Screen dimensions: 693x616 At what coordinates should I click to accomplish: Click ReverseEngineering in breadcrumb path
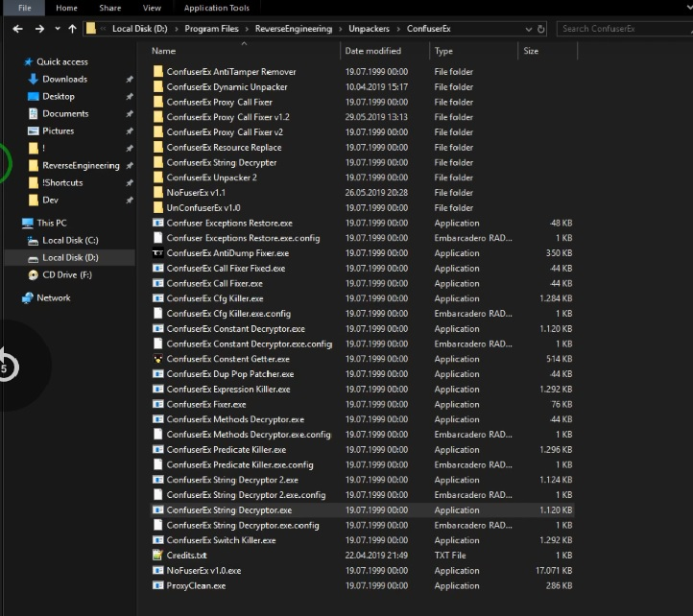click(x=294, y=29)
